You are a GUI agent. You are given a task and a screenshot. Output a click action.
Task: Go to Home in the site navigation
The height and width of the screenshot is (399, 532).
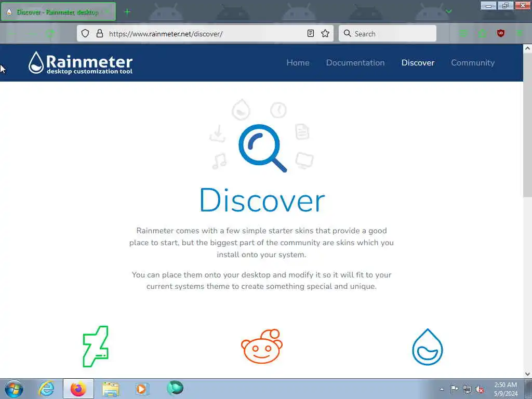pyautogui.click(x=298, y=63)
